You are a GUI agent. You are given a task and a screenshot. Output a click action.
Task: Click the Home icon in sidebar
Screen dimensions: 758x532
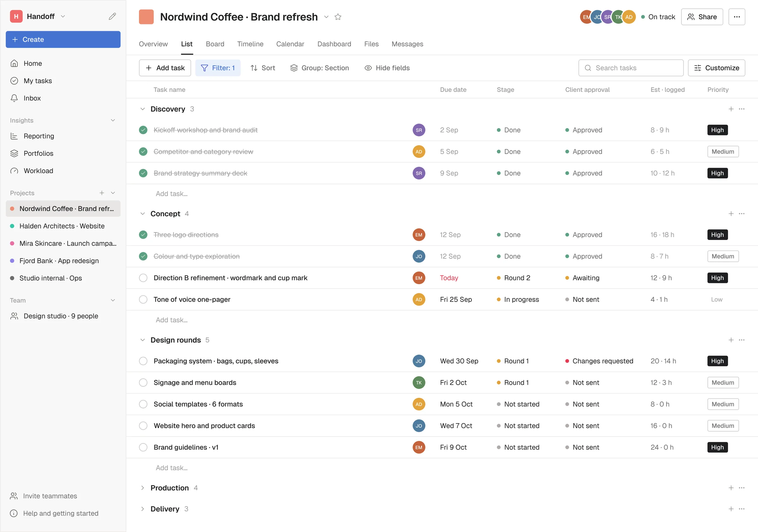14,63
